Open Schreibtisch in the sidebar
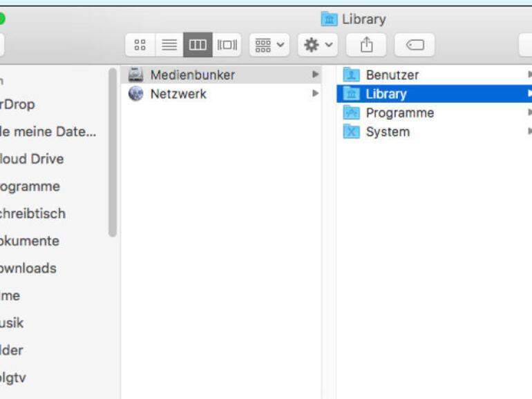This screenshot has height=399, width=532. [x=32, y=213]
